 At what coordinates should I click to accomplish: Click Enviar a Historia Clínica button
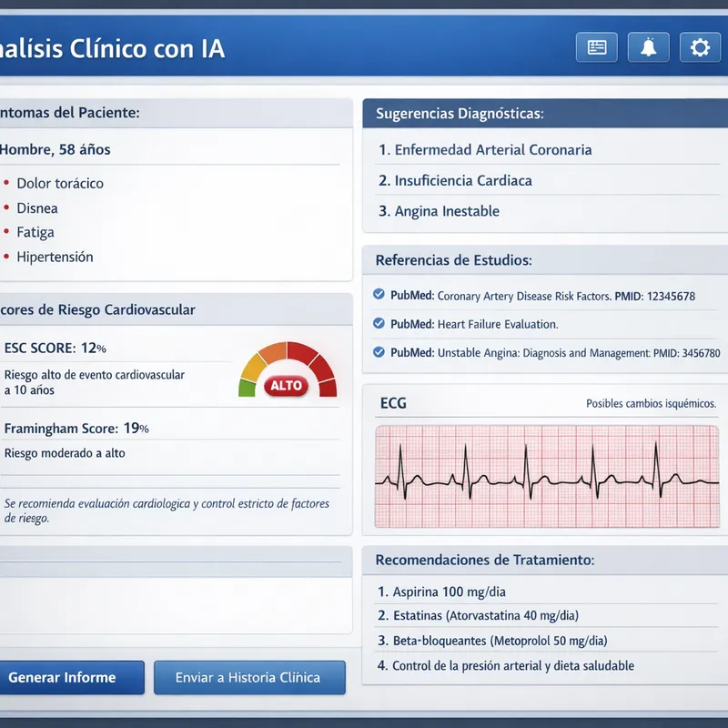pyautogui.click(x=248, y=678)
